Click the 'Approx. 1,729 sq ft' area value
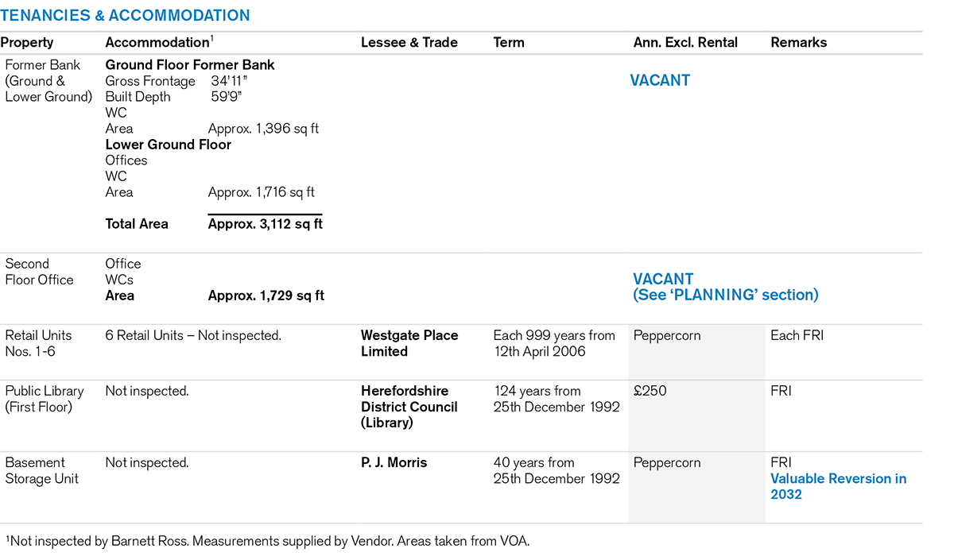Image resolution: width=954 pixels, height=560 pixels. click(x=266, y=295)
